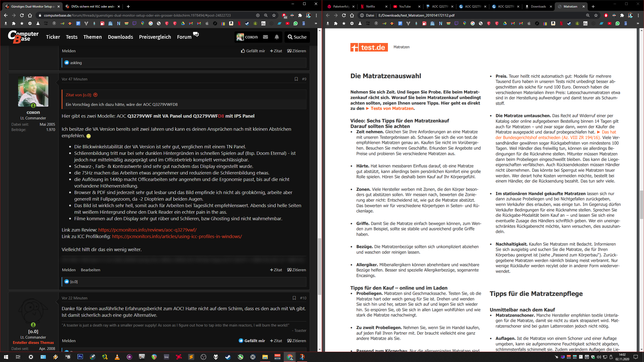This screenshot has height=362, width=644.
Task: Open Preisvergleich in the ComputerBase navigation
Action: [x=155, y=37]
